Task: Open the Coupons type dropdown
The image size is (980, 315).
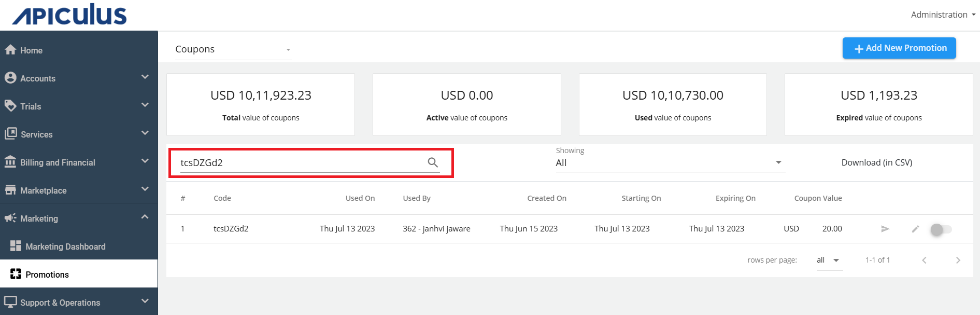Action: (x=233, y=49)
